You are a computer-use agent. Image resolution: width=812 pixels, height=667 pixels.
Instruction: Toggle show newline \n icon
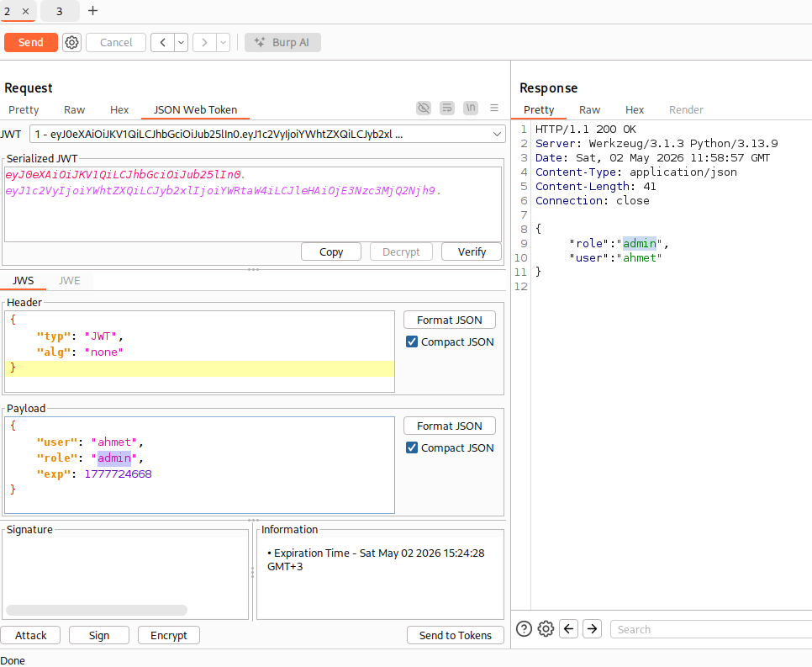(471, 108)
